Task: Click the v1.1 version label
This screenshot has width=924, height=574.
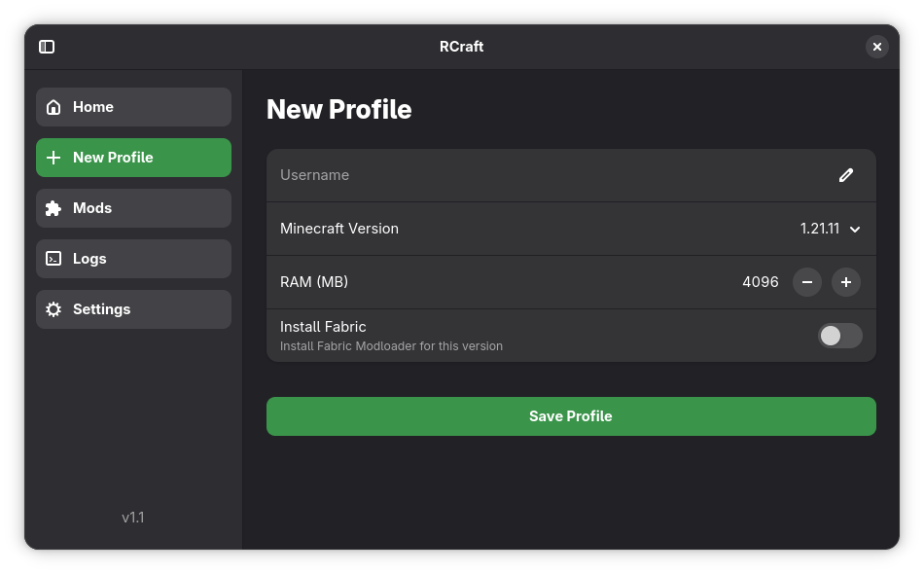Action: (133, 518)
